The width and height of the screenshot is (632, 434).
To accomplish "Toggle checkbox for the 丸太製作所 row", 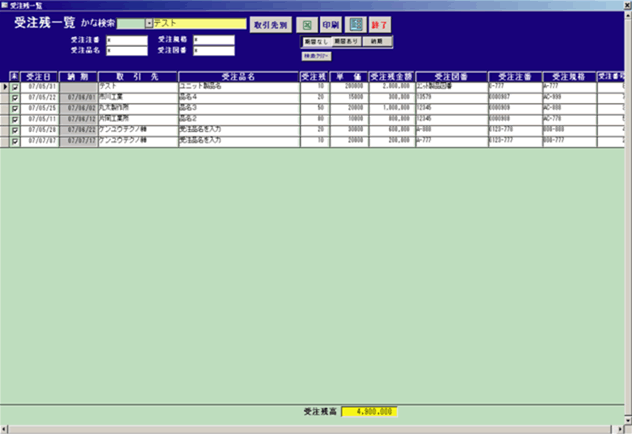I will pos(14,106).
